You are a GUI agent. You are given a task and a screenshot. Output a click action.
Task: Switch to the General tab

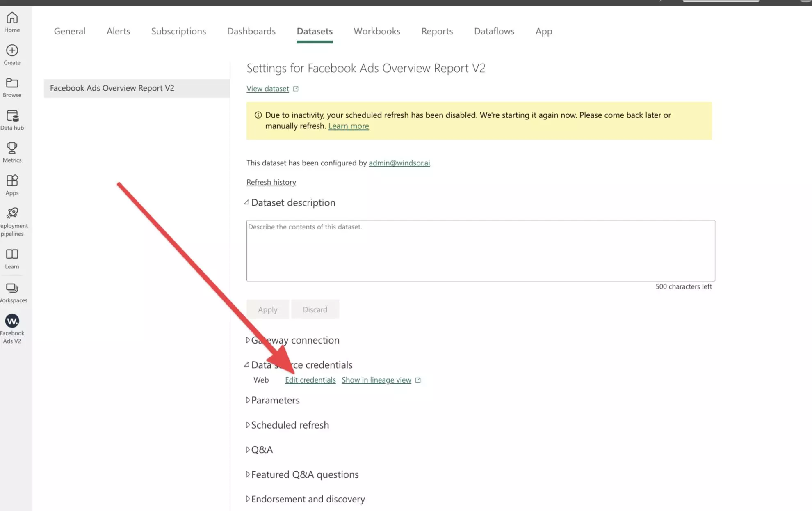[x=70, y=31]
